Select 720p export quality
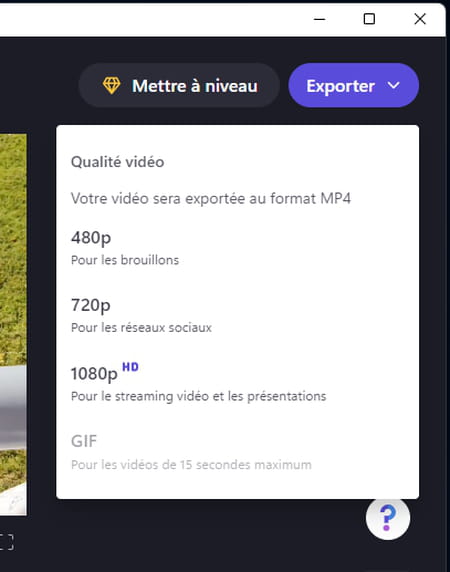This screenshot has height=572, width=450. [237, 316]
